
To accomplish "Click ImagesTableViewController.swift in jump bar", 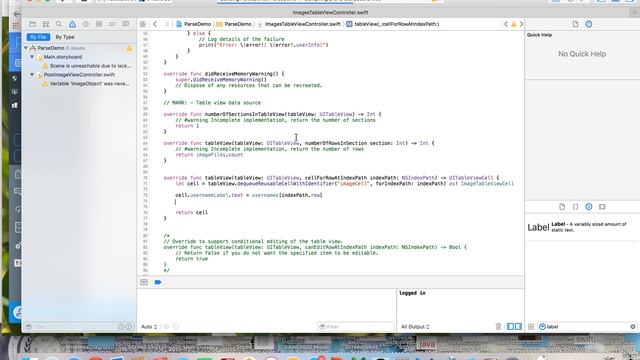I will click(x=299, y=24).
